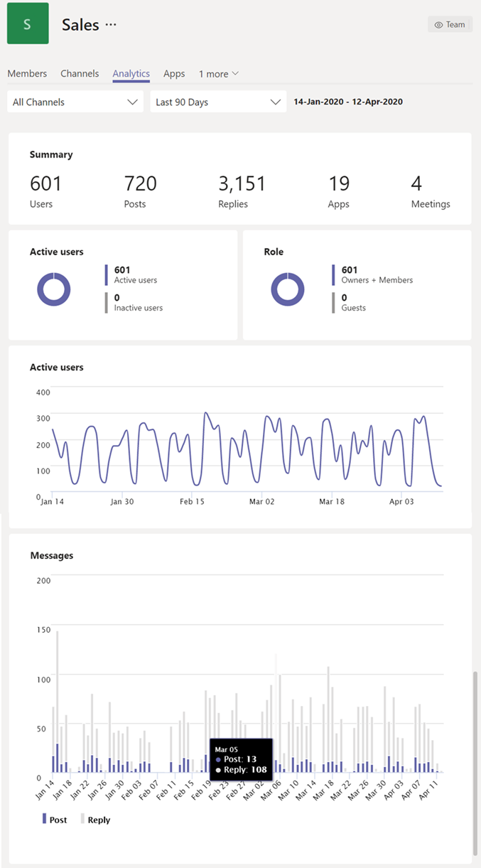Switch to the Channels tab
This screenshot has width=481, height=868.
(80, 74)
